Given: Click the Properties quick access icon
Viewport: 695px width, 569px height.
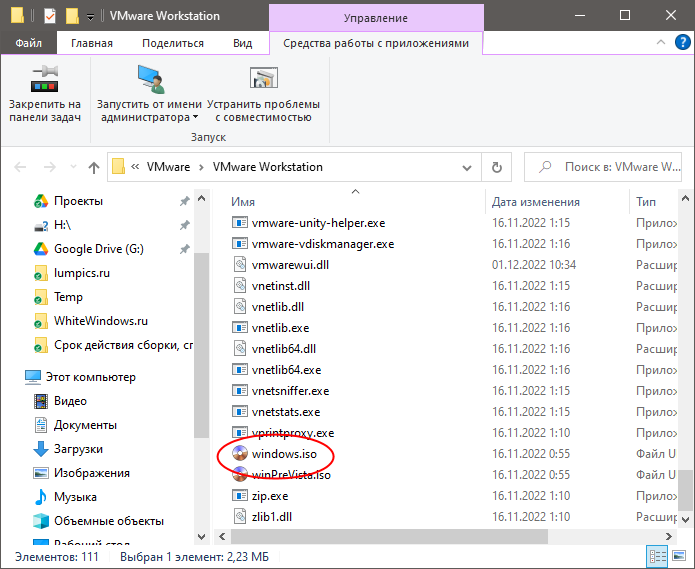Looking at the screenshot, I should tap(50, 16).
